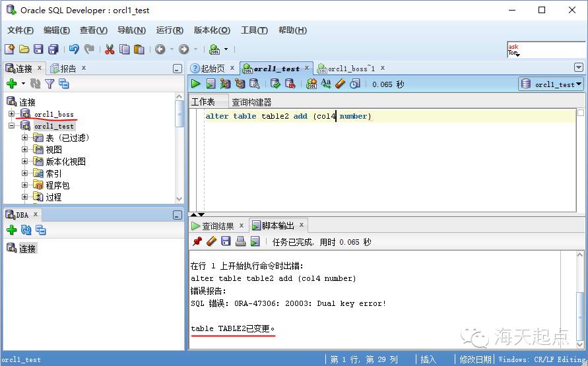Add new connection with green plus in Connections panel
This screenshot has width=588, height=366.
12,84
